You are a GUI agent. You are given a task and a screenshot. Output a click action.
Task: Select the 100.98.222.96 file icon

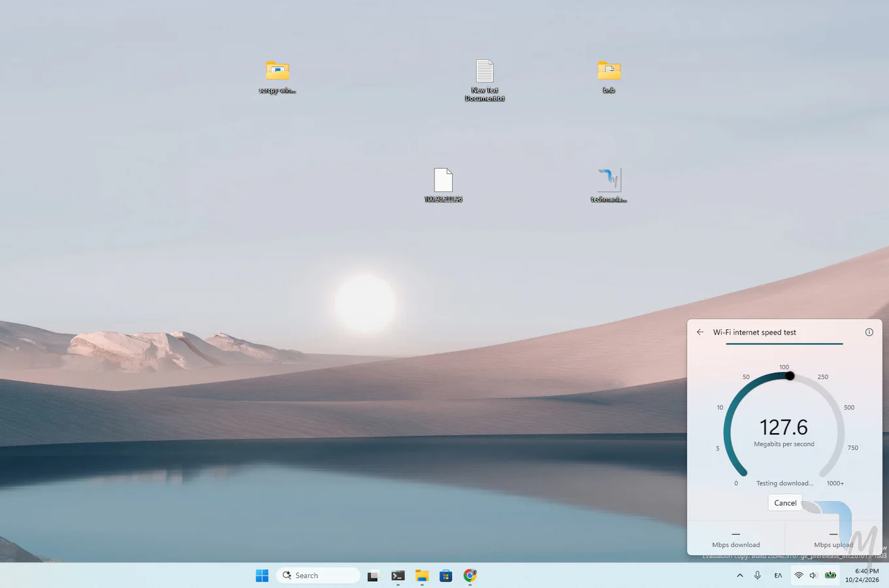click(x=443, y=186)
